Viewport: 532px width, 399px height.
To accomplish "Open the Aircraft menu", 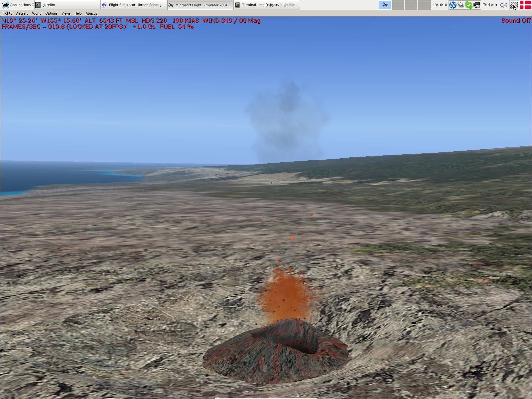I will (x=22, y=13).
